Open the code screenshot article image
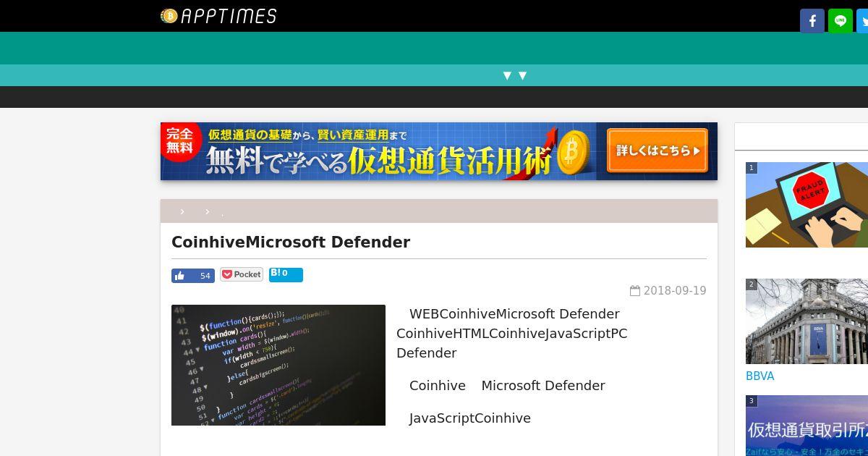 [278, 365]
